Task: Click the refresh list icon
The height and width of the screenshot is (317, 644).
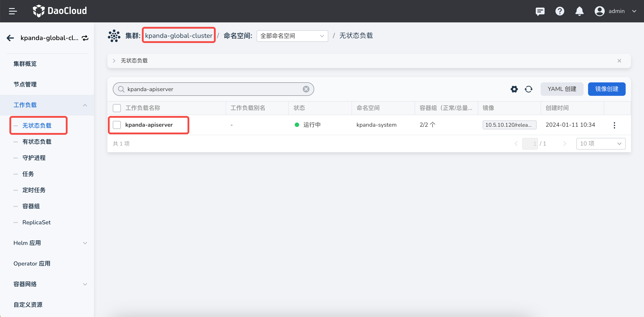Action: (529, 89)
